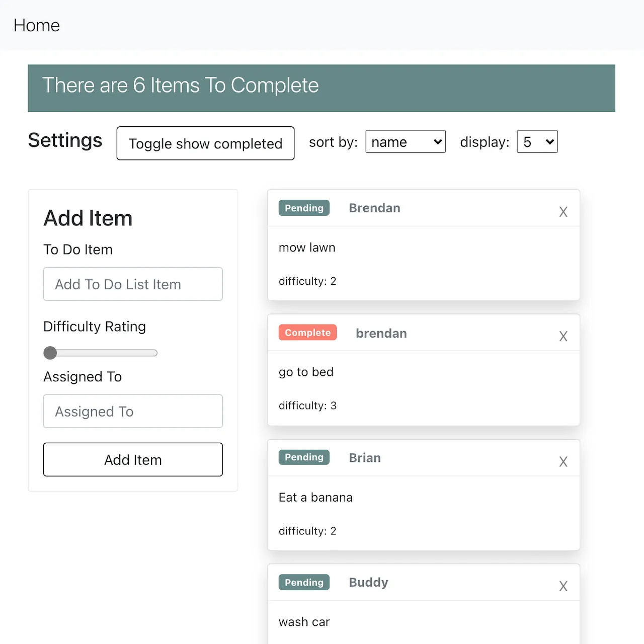Click the Settings heading
The height and width of the screenshot is (644, 644).
pos(65,141)
